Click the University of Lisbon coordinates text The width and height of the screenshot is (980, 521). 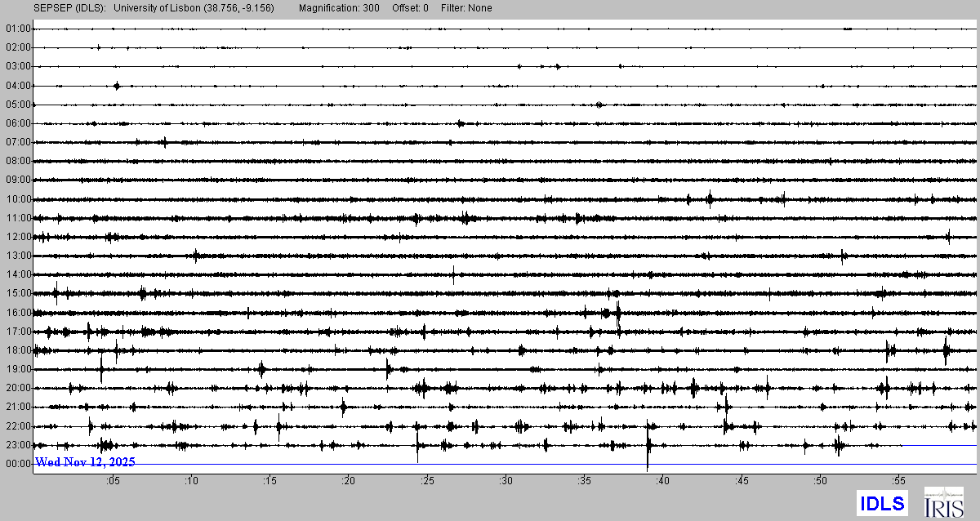[x=194, y=8]
